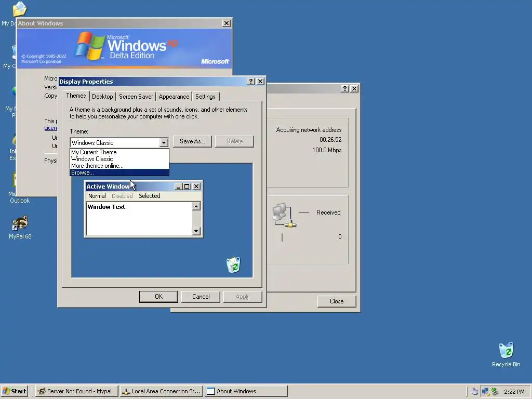The width and height of the screenshot is (532, 399).
Task: Click the network computers activity icon
Action: tap(284, 215)
